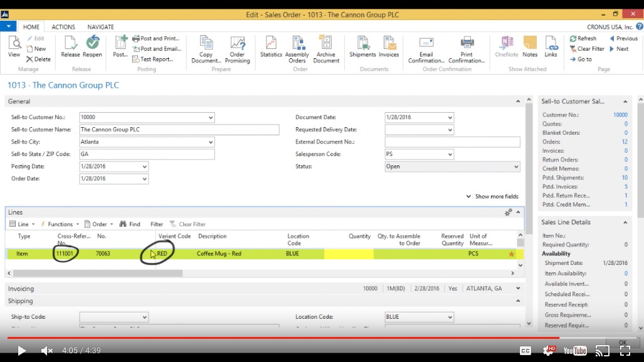
Task: Open Assembly Orders
Action: [297, 49]
